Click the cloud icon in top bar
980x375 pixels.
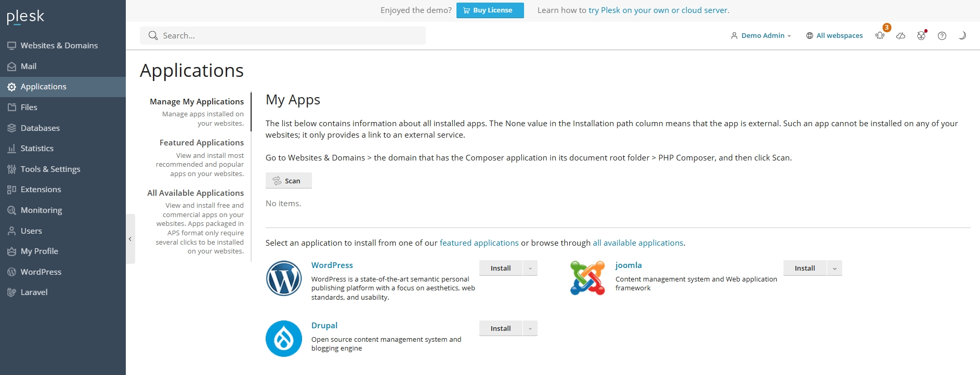coord(901,36)
